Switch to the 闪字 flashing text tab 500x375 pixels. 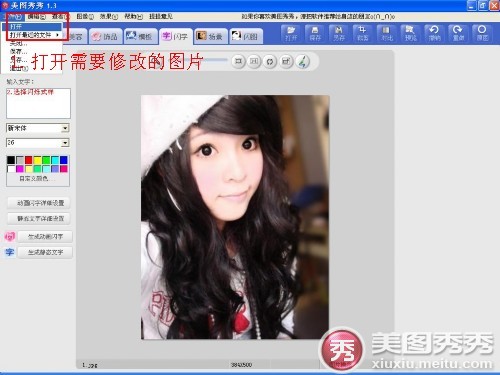175,36
